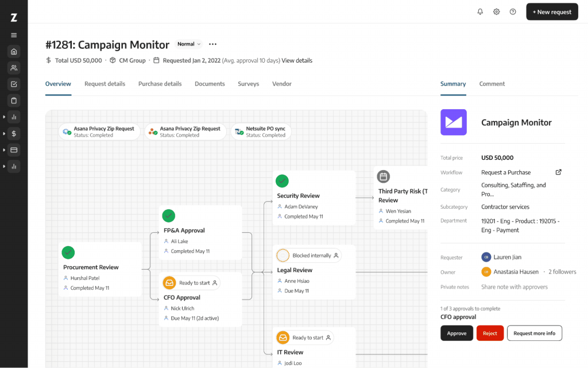Viewport: 588px width, 368px height.
Task: Open the card/payments sidebar icon
Action: tap(14, 150)
